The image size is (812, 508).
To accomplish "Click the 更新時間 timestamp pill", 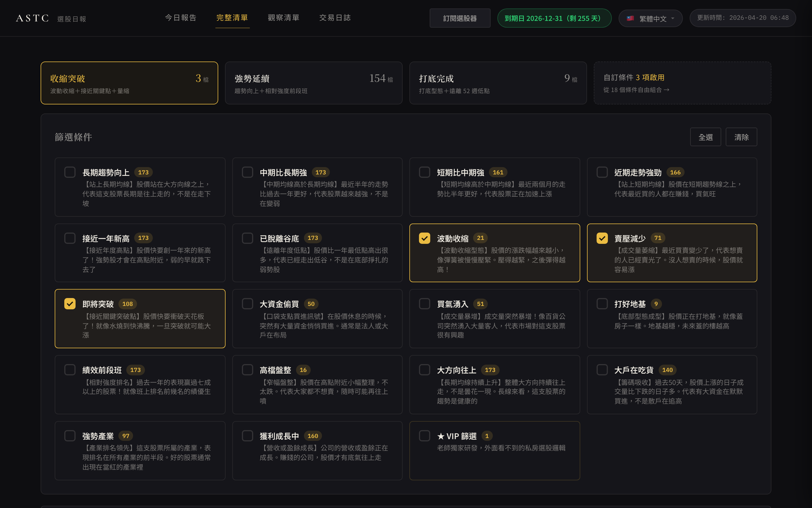I will tap(743, 18).
